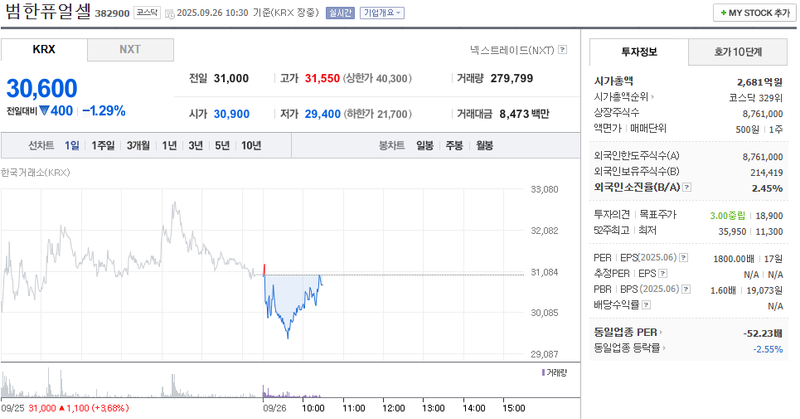Click the 09/26 date axis label
The image size is (800, 419).
click(x=274, y=408)
